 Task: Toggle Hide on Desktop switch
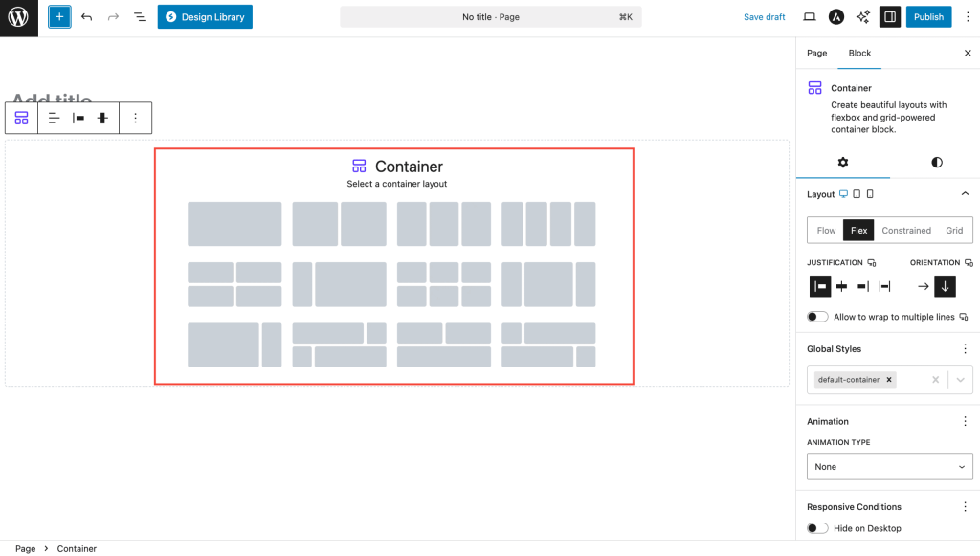pos(817,528)
